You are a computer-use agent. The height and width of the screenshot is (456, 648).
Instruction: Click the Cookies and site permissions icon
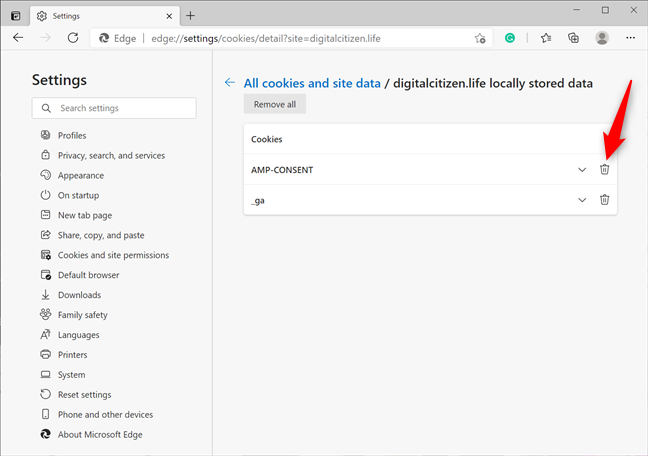click(x=45, y=255)
